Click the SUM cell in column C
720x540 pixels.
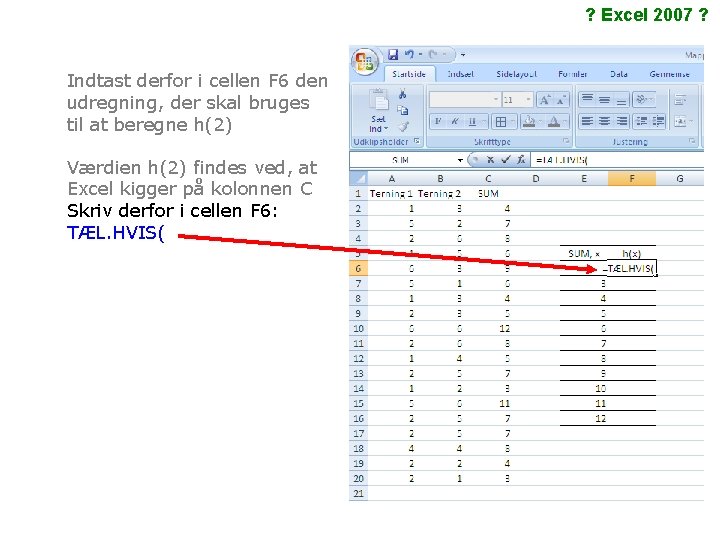(x=488, y=194)
